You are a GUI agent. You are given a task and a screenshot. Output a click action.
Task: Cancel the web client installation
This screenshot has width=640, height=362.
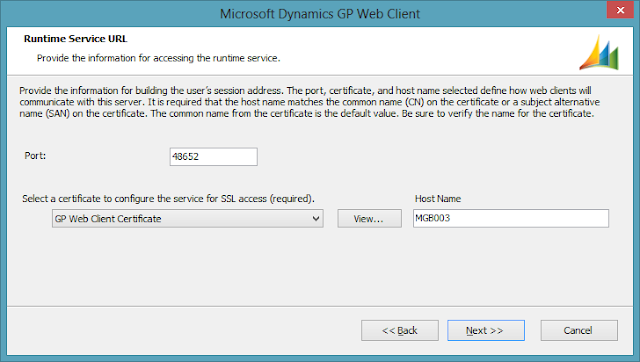click(579, 330)
